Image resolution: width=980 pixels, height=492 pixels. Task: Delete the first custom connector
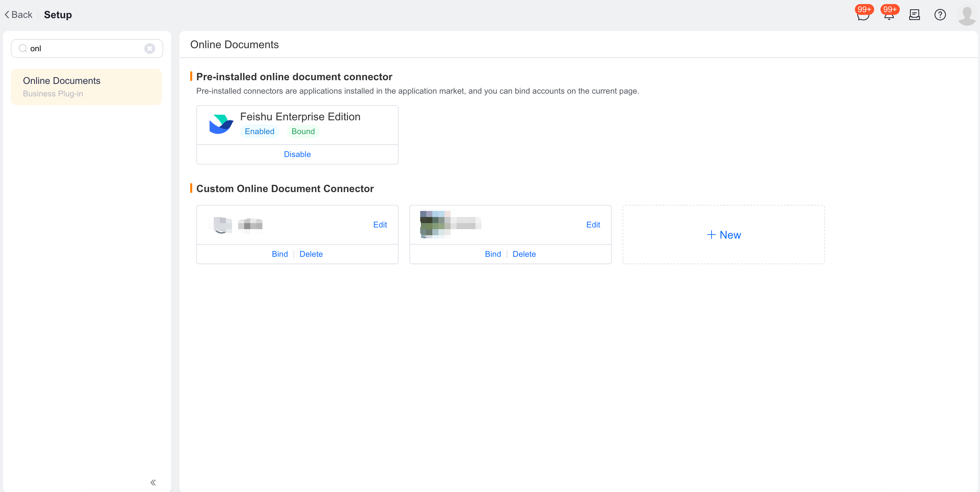pyautogui.click(x=311, y=254)
